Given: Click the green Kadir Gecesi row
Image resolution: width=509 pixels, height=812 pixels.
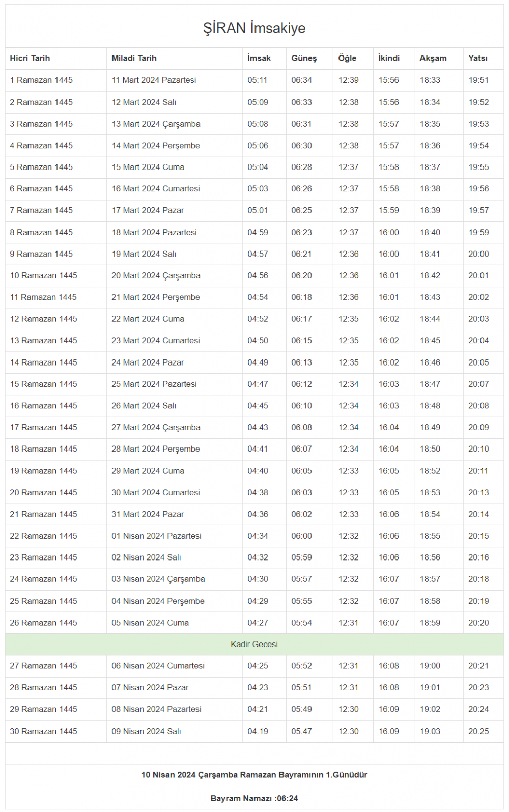Looking at the screenshot, I should tap(254, 644).
